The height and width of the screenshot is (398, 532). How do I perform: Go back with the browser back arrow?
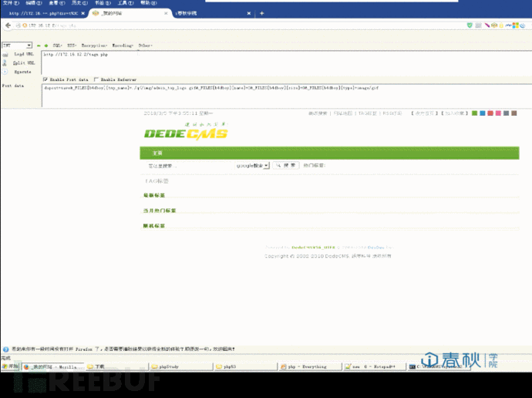point(8,25)
